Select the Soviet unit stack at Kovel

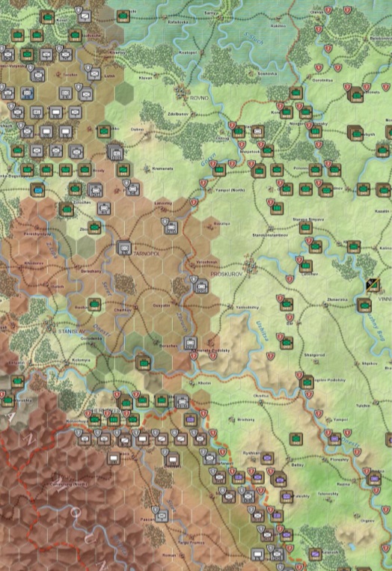[x=47, y=17]
